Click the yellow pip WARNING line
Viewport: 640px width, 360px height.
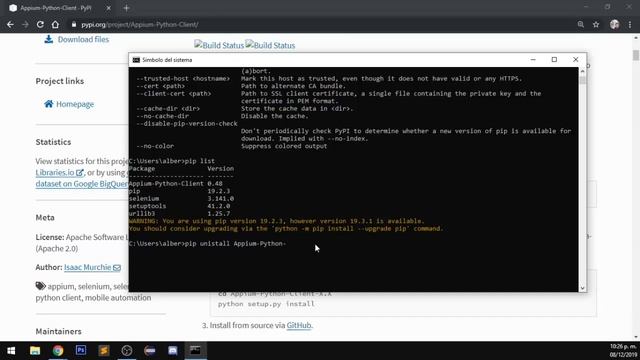tap(276, 221)
